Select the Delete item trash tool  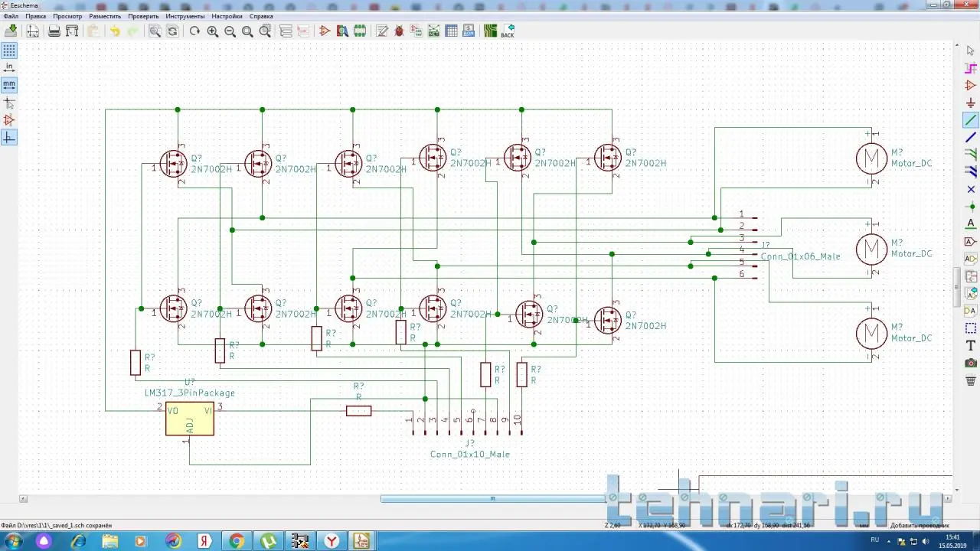coord(971,380)
